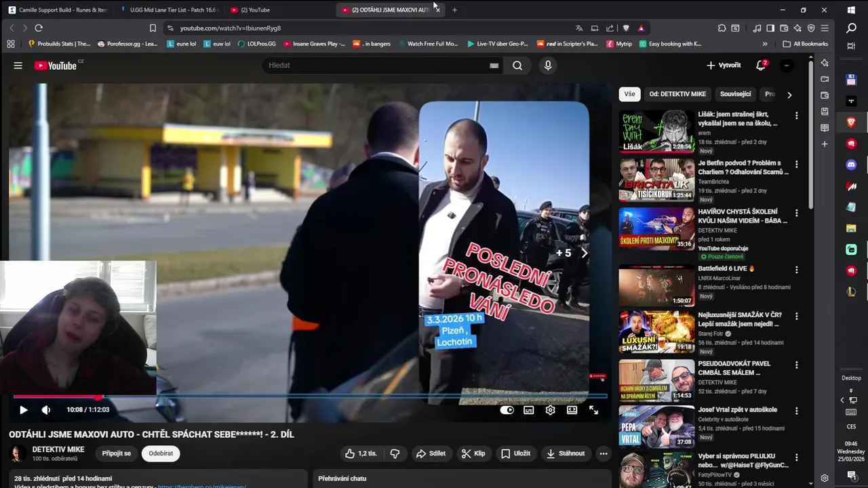Image resolution: width=868 pixels, height=488 pixels.
Task: Toggle the browser sidebar panel icon
Action: (x=770, y=28)
